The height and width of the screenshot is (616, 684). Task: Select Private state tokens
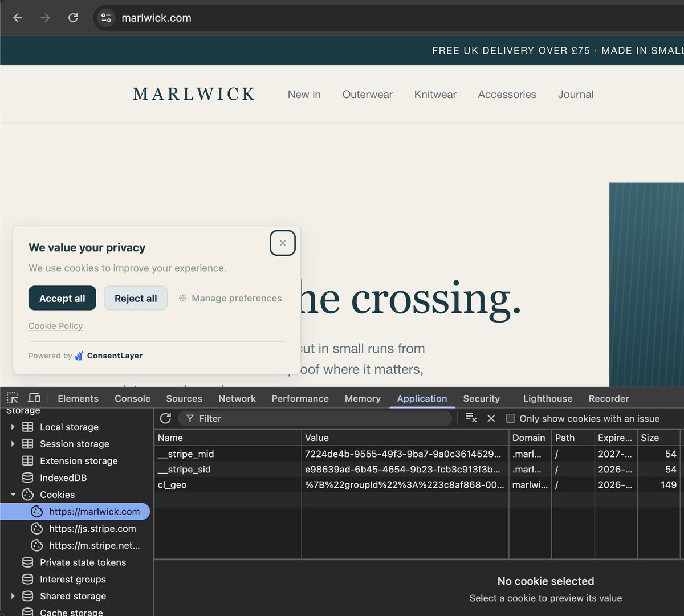[x=83, y=562]
